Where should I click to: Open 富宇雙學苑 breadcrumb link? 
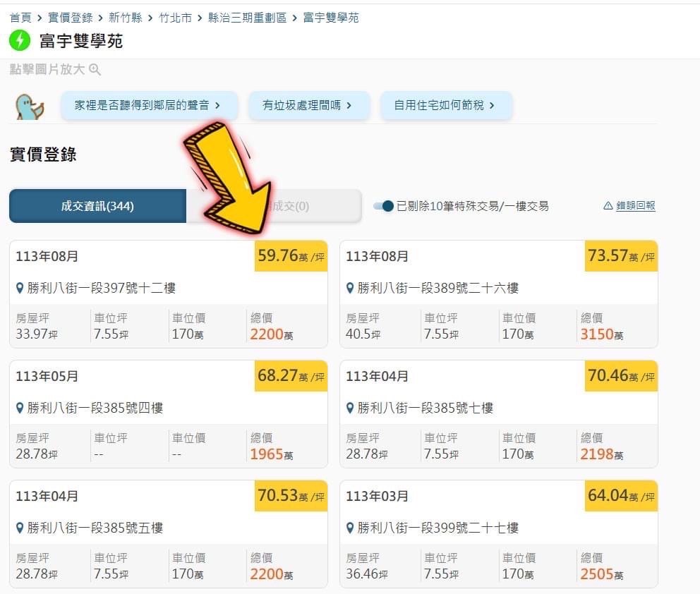click(331, 18)
